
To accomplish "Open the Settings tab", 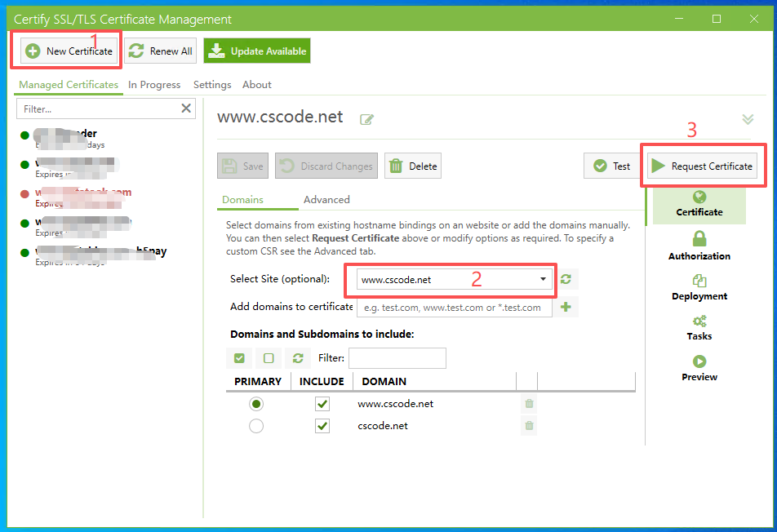I will click(x=211, y=84).
